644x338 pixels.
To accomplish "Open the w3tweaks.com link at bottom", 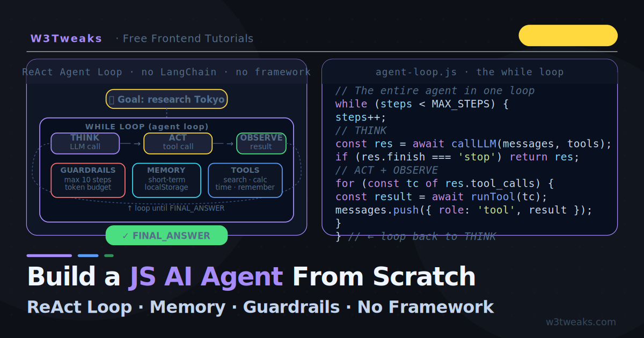I will click(581, 322).
